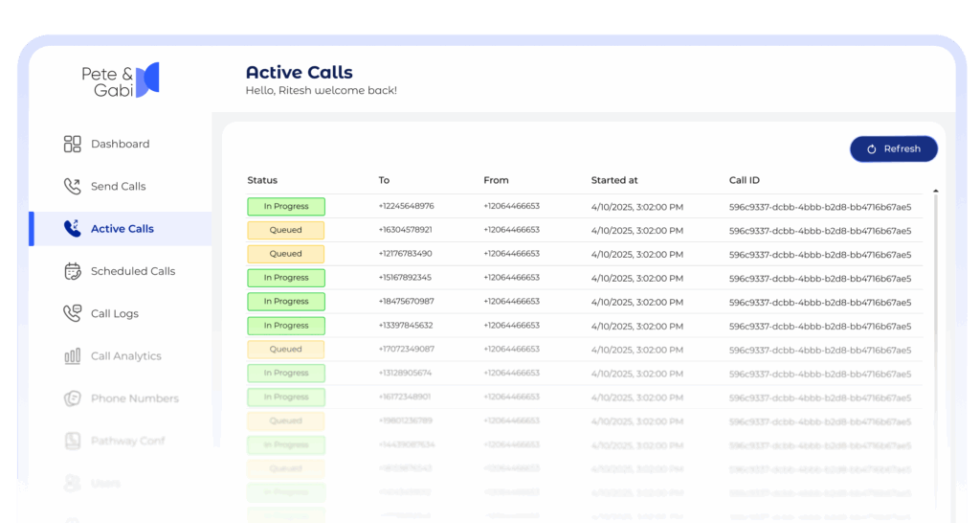
Task: Select Queued badge for +16304578921
Action: click(x=286, y=230)
